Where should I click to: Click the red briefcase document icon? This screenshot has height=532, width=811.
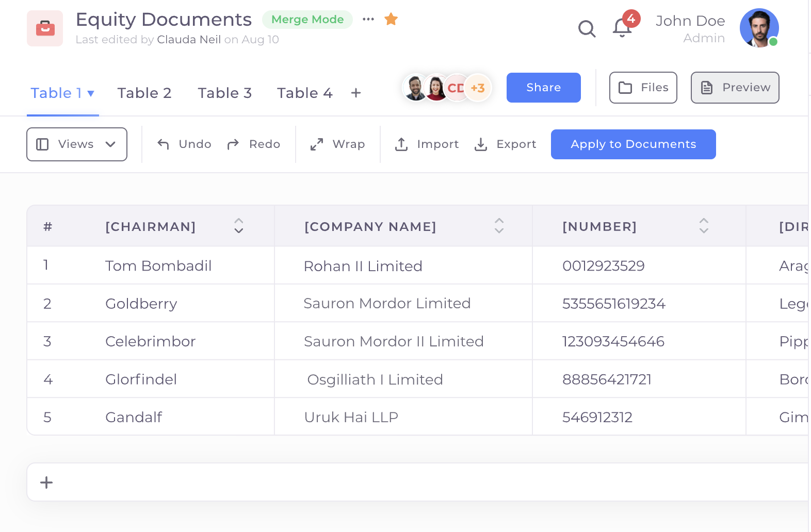tap(45, 28)
